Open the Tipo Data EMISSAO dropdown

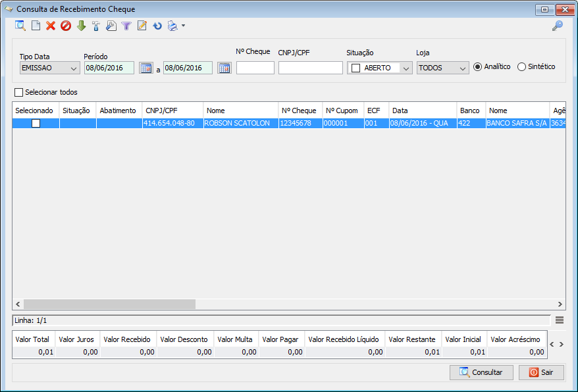50,68
